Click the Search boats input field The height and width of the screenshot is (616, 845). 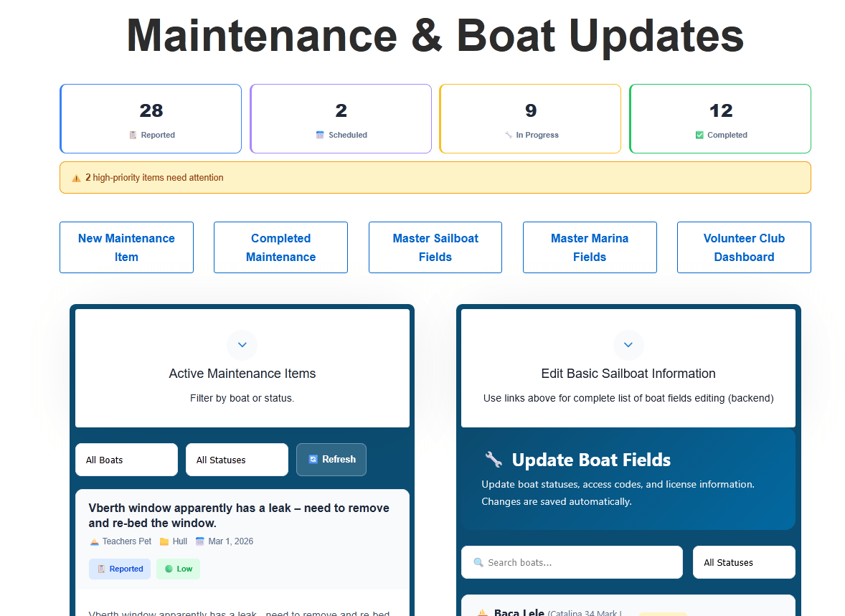tap(572, 562)
